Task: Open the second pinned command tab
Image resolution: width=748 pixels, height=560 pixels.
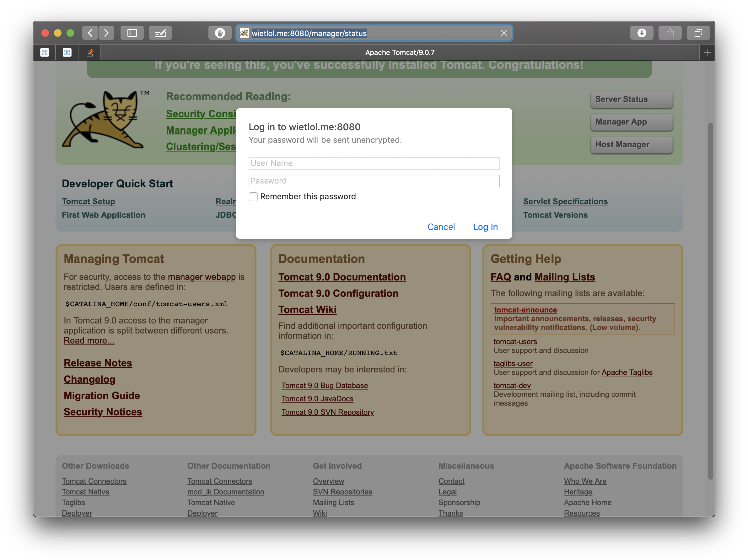Action: (67, 52)
